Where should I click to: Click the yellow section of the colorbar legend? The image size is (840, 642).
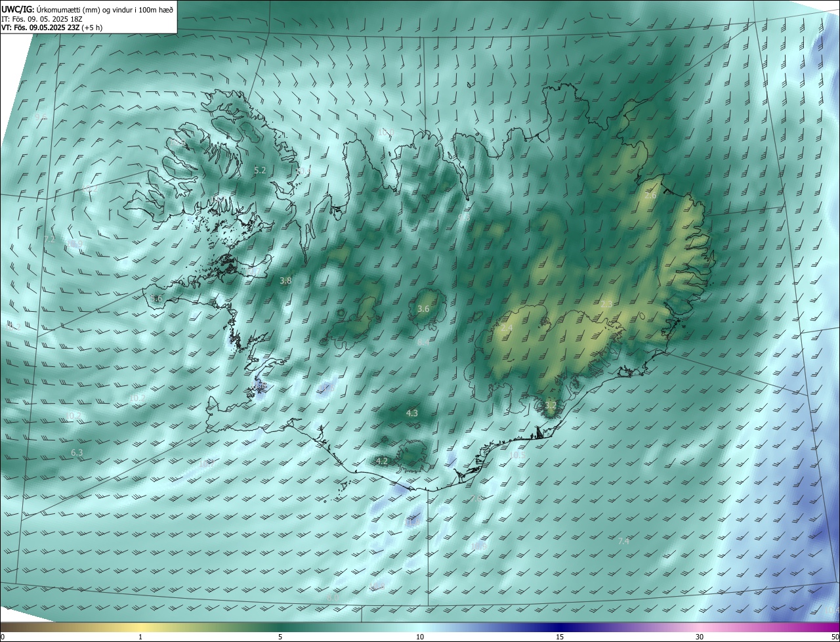(x=140, y=627)
